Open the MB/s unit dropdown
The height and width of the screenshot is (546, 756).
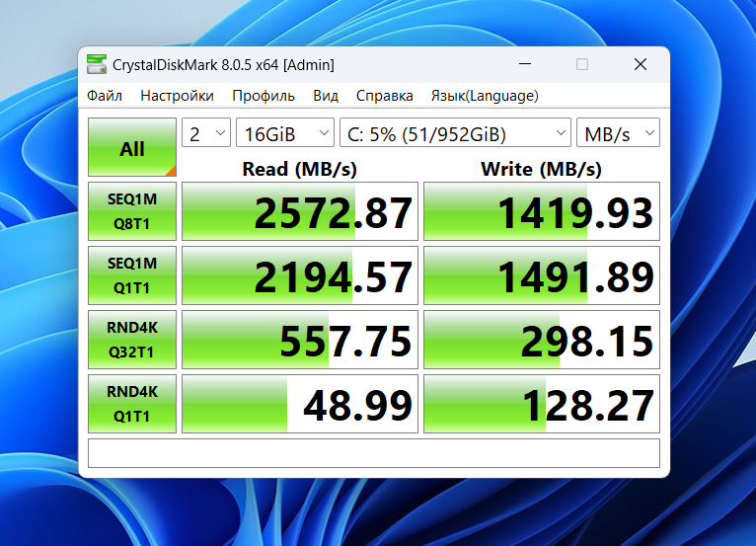[x=618, y=132]
